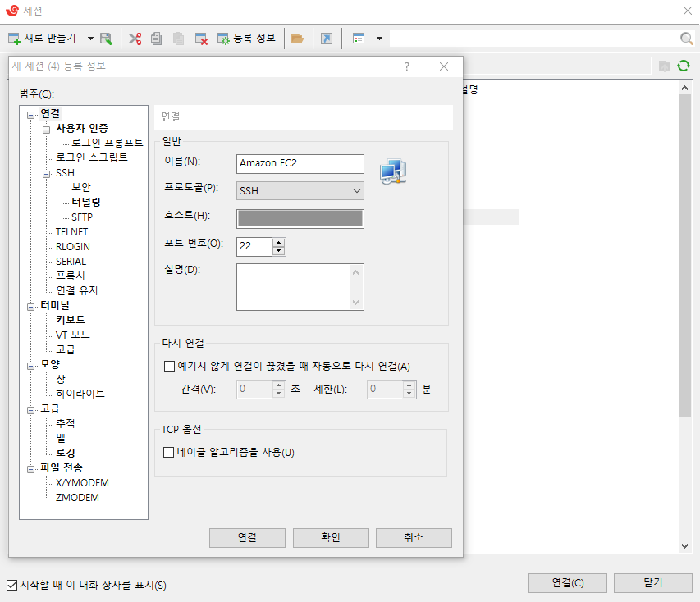The width and height of the screenshot is (700, 602).
Task: Select 로그인 프롬프트 in the category tree
Action: click(108, 143)
